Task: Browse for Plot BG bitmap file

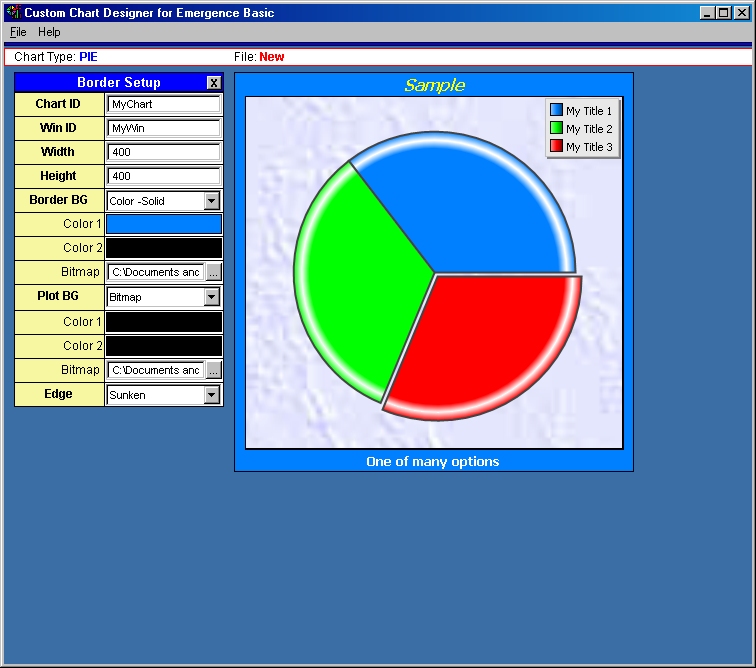Action: pyautogui.click(x=213, y=370)
